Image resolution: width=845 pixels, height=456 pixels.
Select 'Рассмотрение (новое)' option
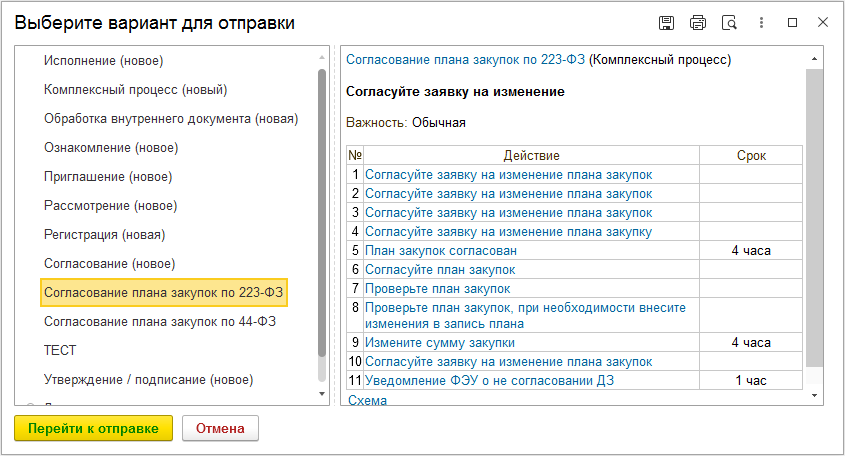click(x=110, y=206)
